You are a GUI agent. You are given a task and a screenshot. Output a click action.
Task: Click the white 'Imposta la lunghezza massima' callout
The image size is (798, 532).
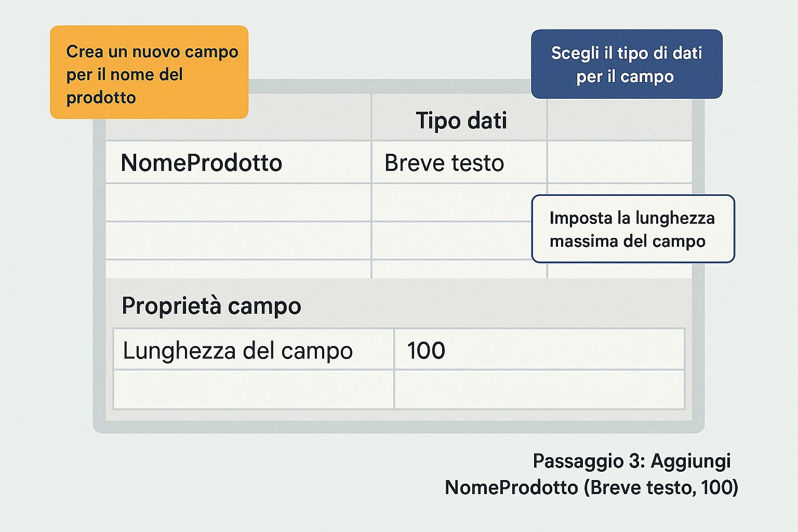coord(632,229)
